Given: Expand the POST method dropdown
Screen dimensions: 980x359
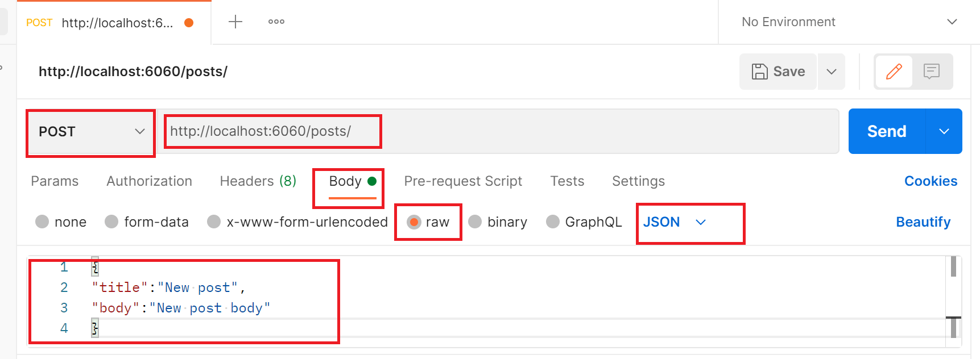Looking at the screenshot, I should click(x=91, y=132).
